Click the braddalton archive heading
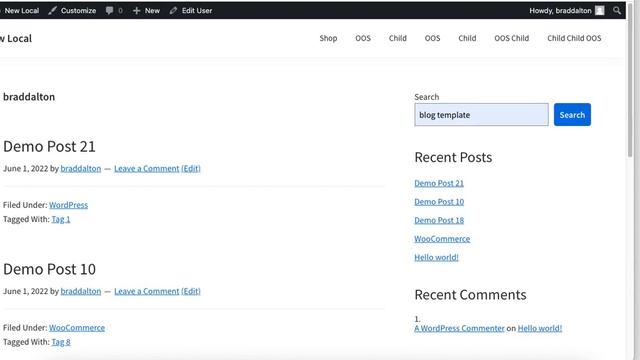This screenshot has width=640, height=360. [x=29, y=97]
